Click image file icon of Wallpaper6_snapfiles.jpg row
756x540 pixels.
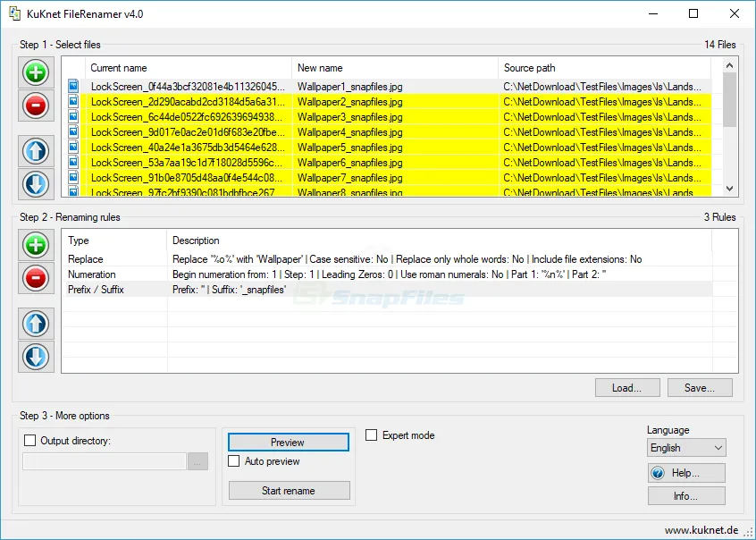pyautogui.click(x=73, y=162)
